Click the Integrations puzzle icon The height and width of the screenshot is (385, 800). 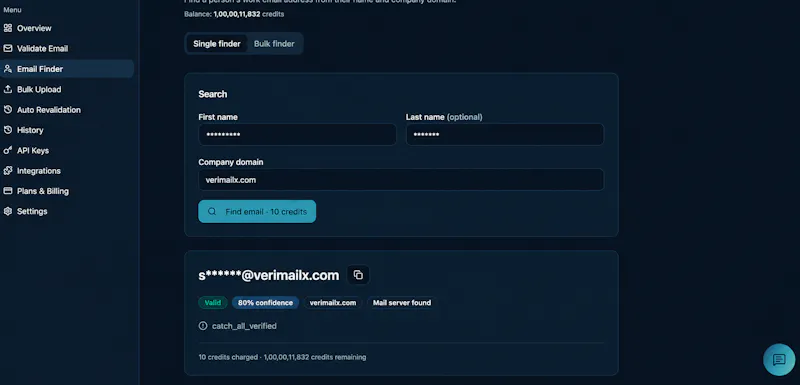(8, 171)
